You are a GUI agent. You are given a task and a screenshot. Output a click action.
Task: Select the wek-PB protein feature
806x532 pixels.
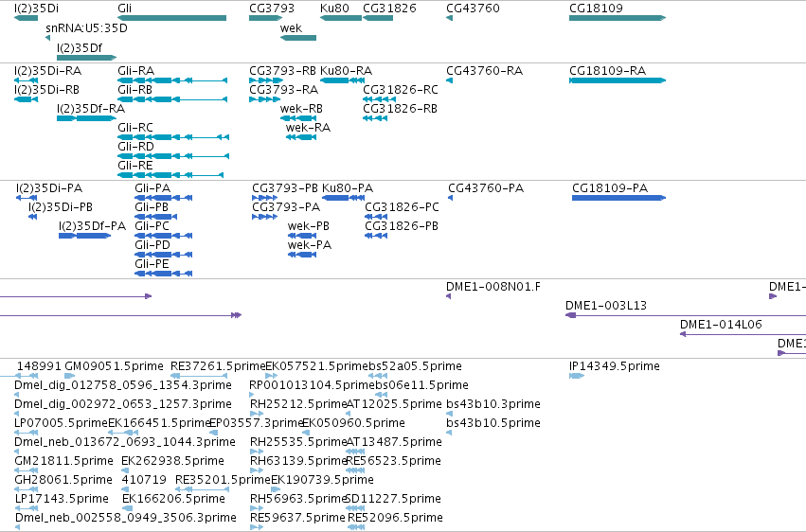(x=302, y=237)
